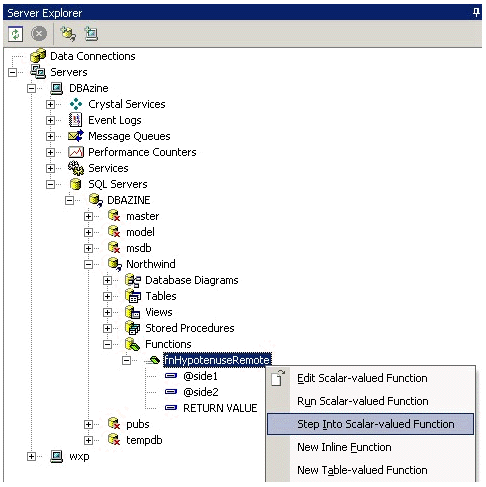Expand the wxp server node

[31, 456]
